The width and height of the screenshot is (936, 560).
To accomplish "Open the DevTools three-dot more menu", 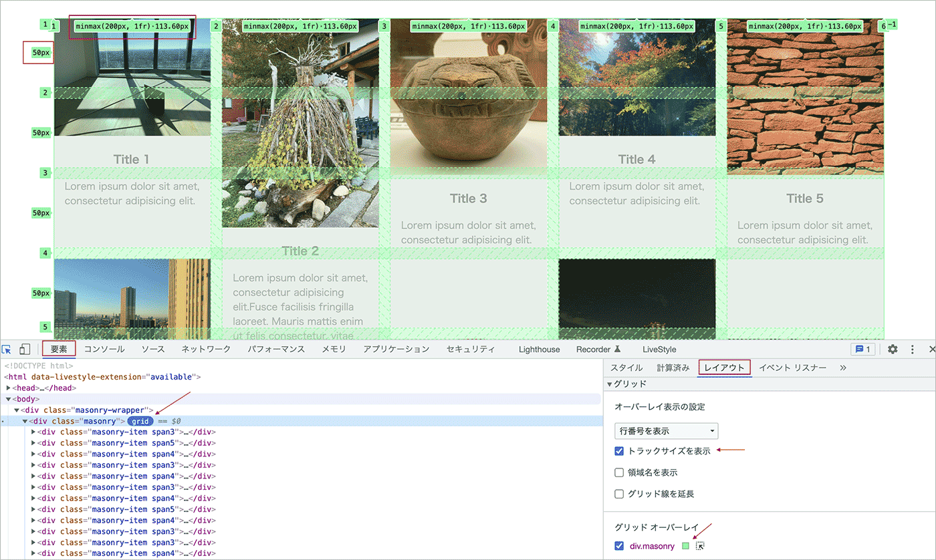I will (x=912, y=349).
